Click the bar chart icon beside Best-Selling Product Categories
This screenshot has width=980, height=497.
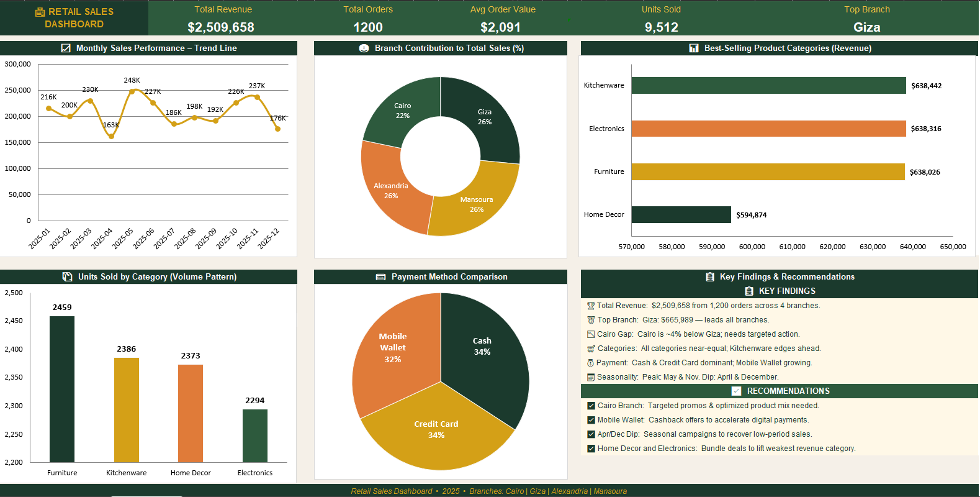[x=694, y=48]
